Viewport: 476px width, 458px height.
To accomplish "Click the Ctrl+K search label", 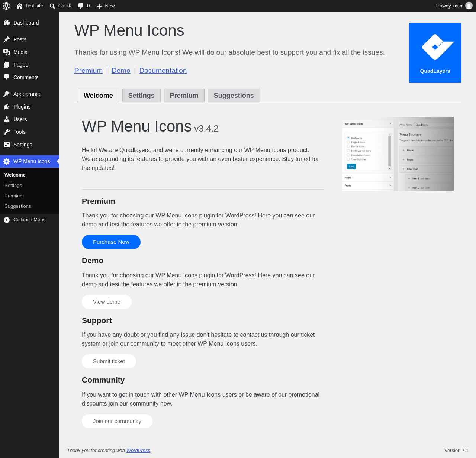I will click(65, 6).
